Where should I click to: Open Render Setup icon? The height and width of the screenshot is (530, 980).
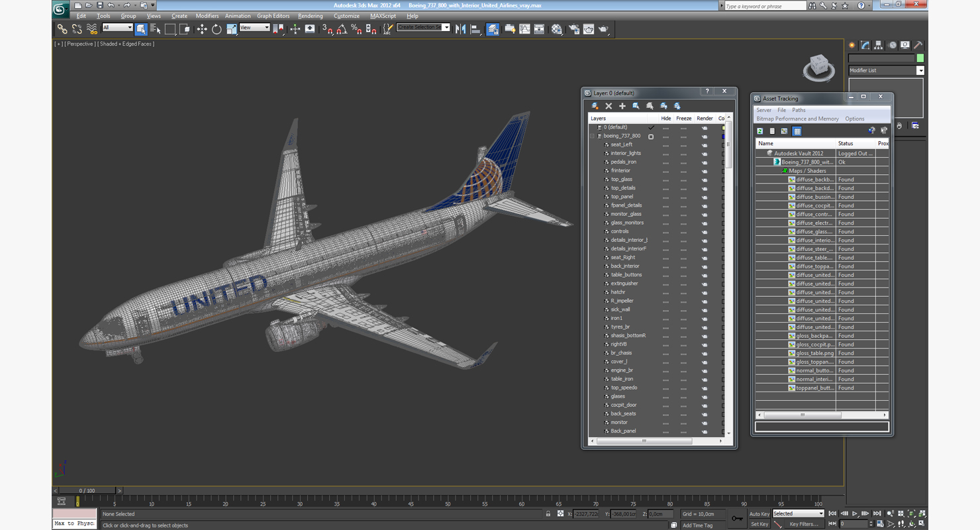click(x=573, y=28)
